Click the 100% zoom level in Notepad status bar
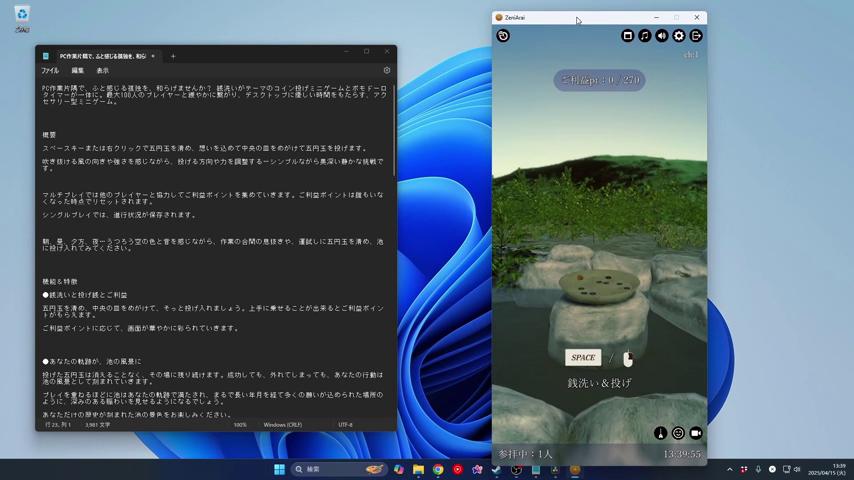The image size is (854, 480). 240,425
